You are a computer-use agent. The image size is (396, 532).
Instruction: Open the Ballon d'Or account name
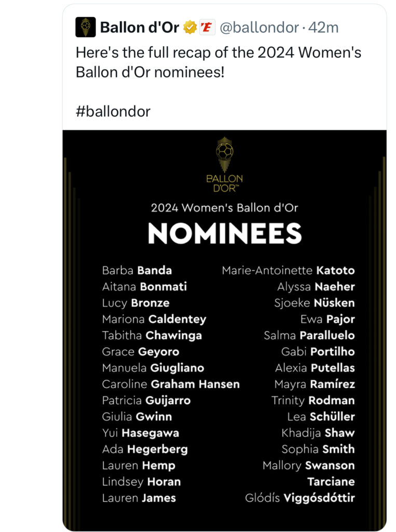click(139, 28)
